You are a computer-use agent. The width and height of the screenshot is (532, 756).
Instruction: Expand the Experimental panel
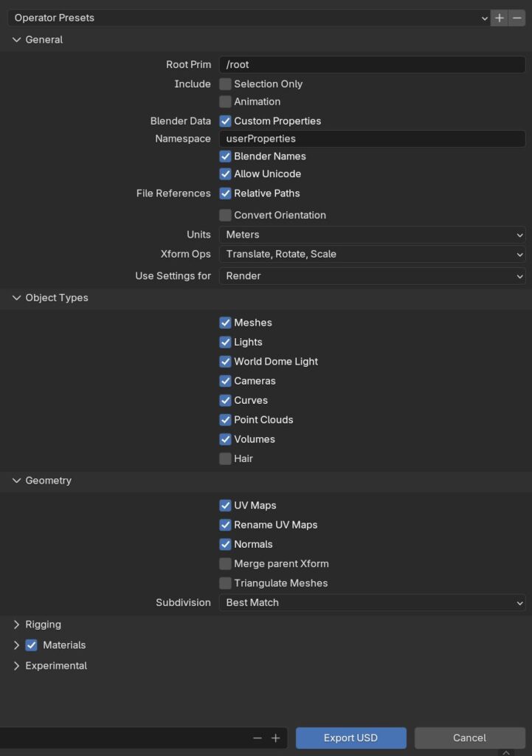coord(17,666)
